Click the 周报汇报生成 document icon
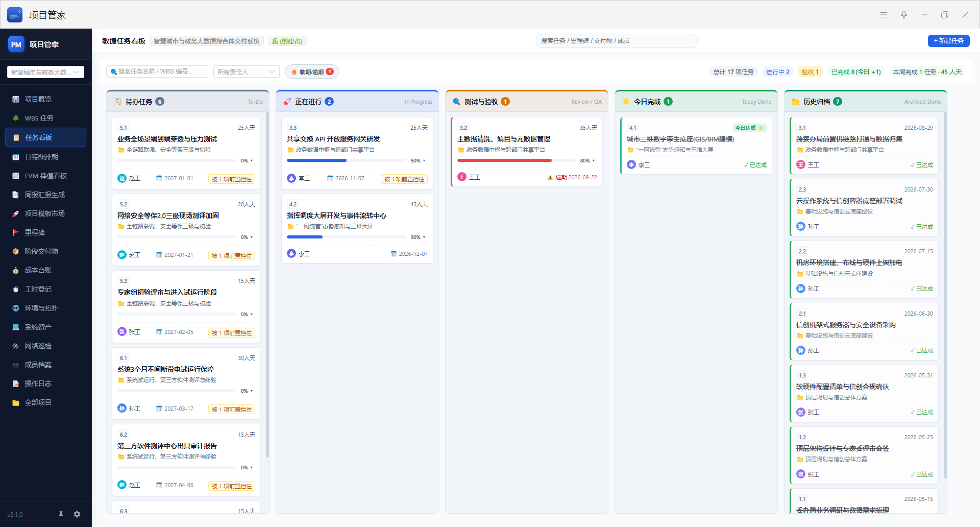The width and height of the screenshot is (980, 527). pyautogui.click(x=16, y=195)
